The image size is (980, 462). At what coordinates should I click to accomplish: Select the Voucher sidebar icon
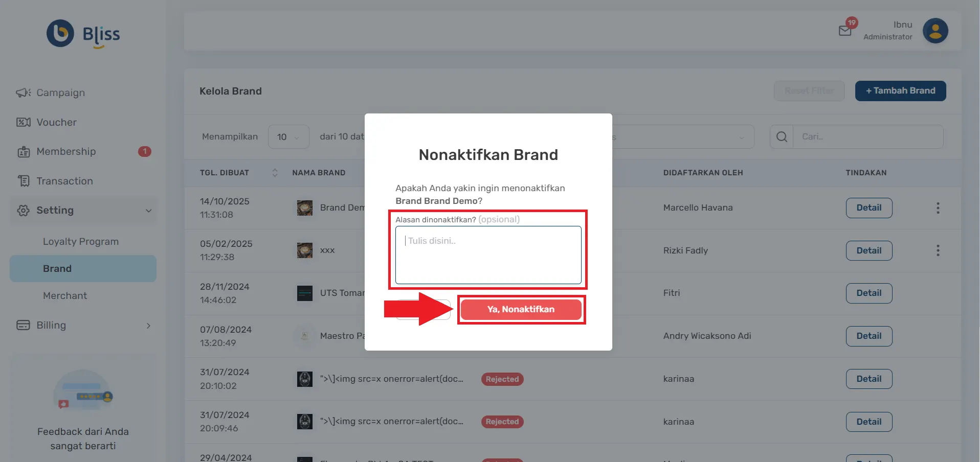[23, 122]
